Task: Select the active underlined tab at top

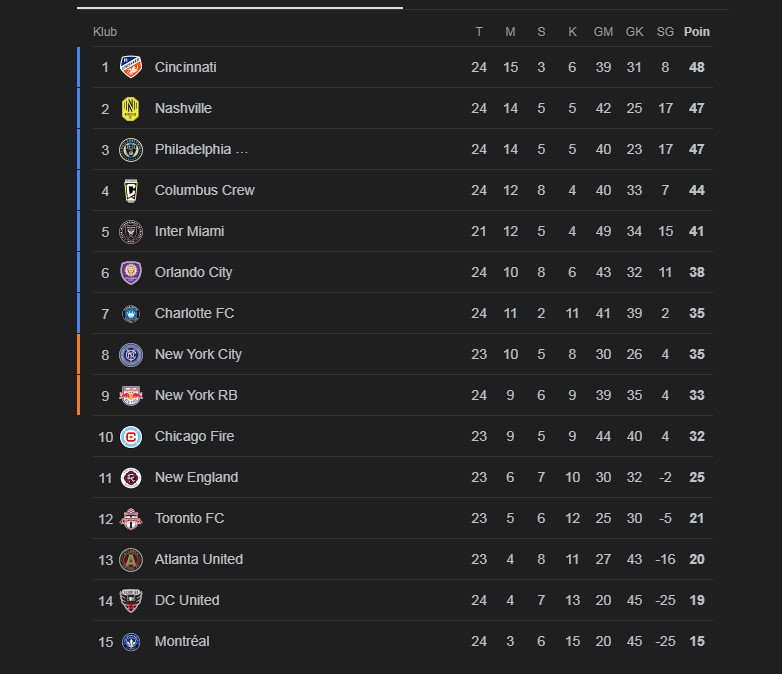Action: [x=240, y=7]
